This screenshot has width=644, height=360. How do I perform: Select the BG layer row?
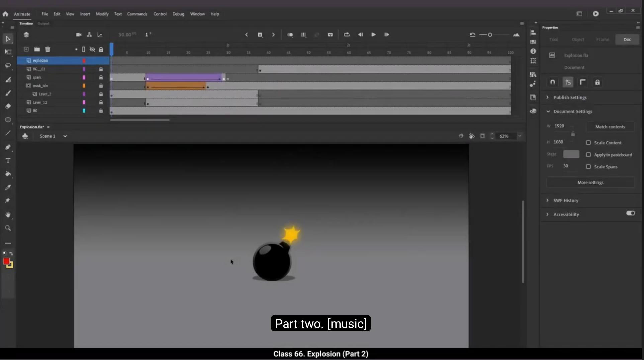point(63,111)
